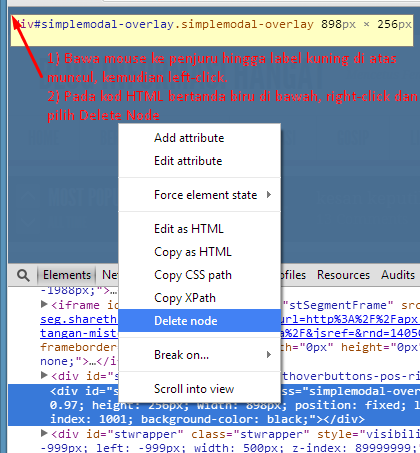This screenshot has width=420, height=453.
Task: Expand the div node above highlighted row
Action: pos(44,375)
